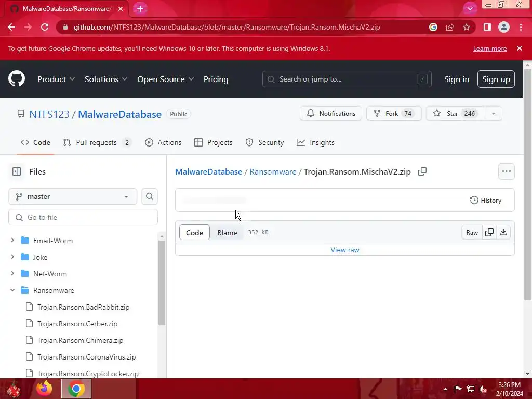Focus the Go to file field
Image resolution: width=532 pixels, height=399 pixels.
tap(83, 217)
